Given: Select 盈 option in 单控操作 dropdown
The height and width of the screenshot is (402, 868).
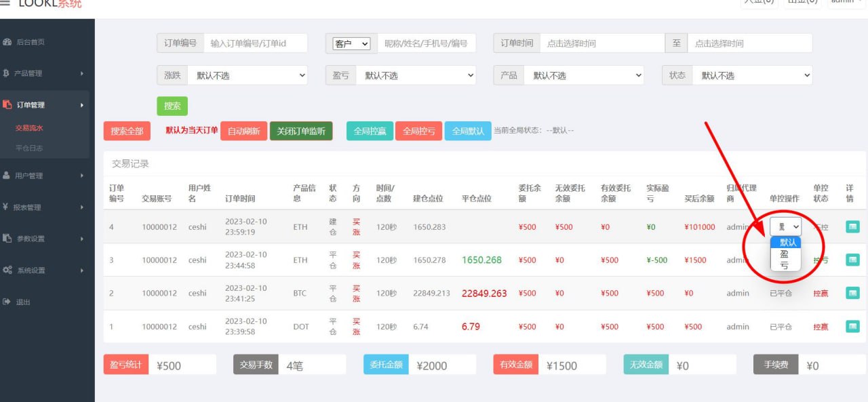Looking at the screenshot, I should coord(785,254).
